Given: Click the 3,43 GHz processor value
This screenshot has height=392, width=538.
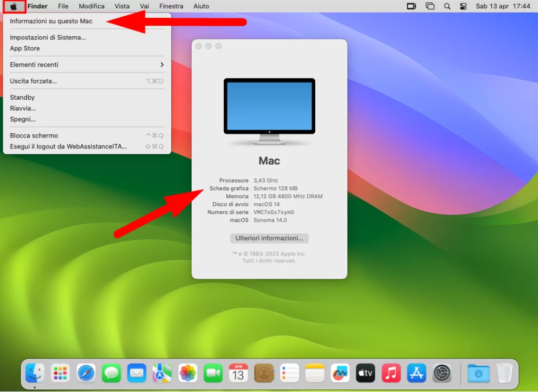Looking at the screenshot, I should [265, 180].
